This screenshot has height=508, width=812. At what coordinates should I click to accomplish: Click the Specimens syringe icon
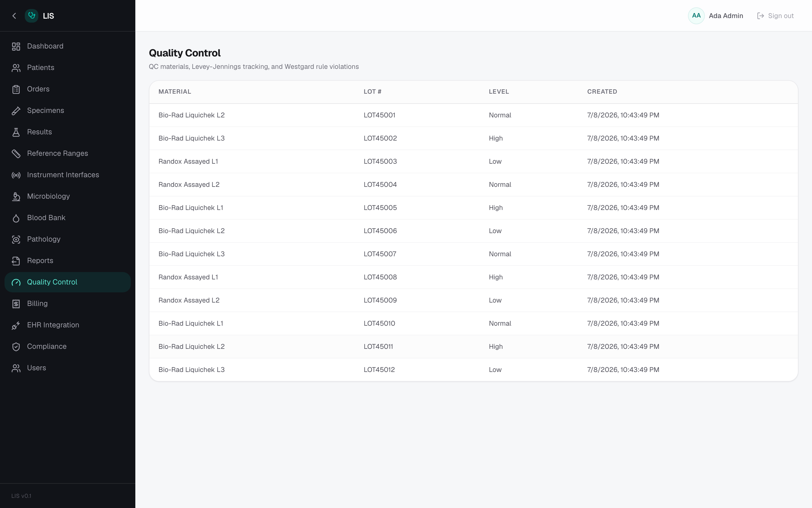click(16, 111)
